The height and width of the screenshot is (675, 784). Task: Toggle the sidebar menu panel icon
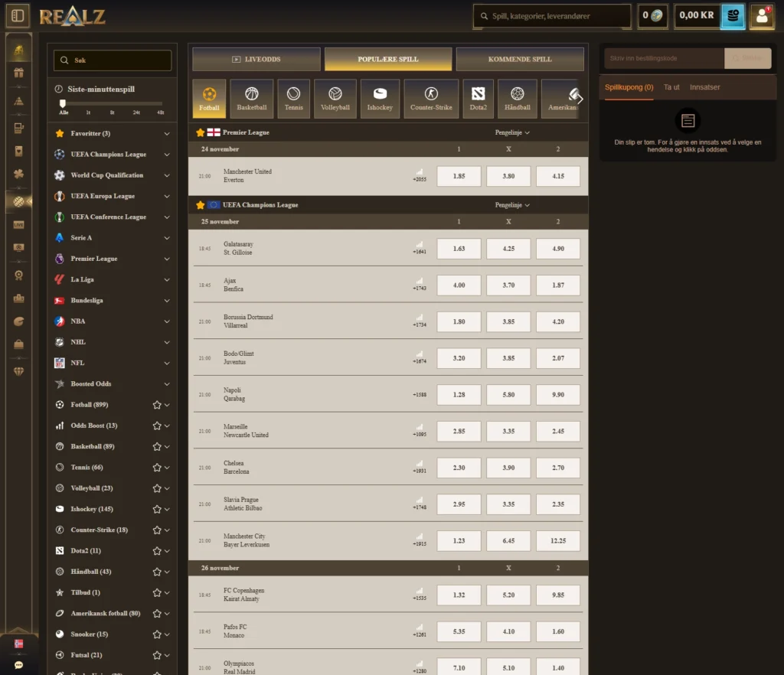(x=18, y=15)
